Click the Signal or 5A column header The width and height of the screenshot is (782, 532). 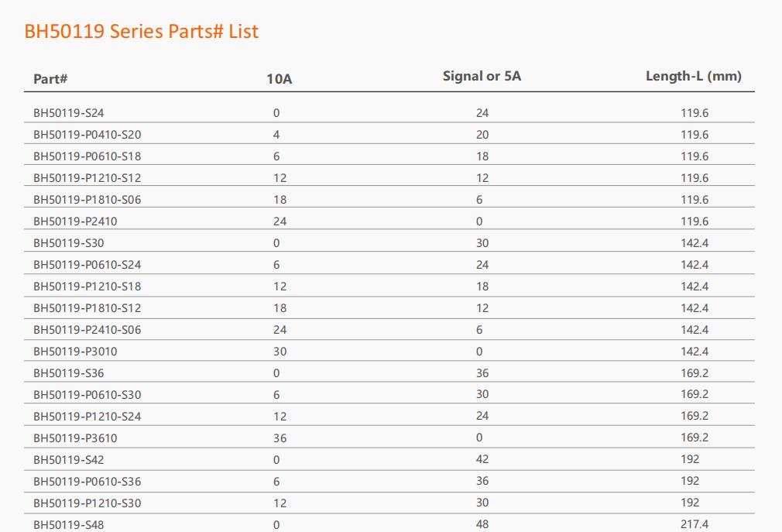[x=482, y=76]
